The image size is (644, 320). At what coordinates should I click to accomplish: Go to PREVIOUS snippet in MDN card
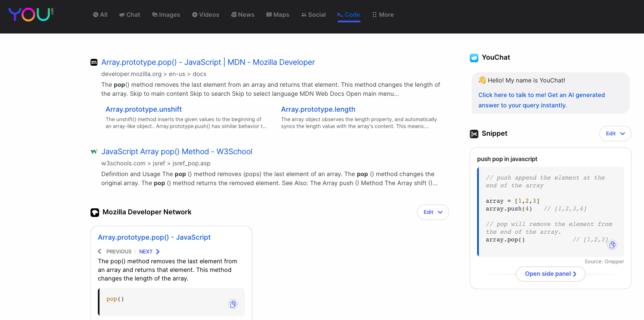click(x=115, y=252)
